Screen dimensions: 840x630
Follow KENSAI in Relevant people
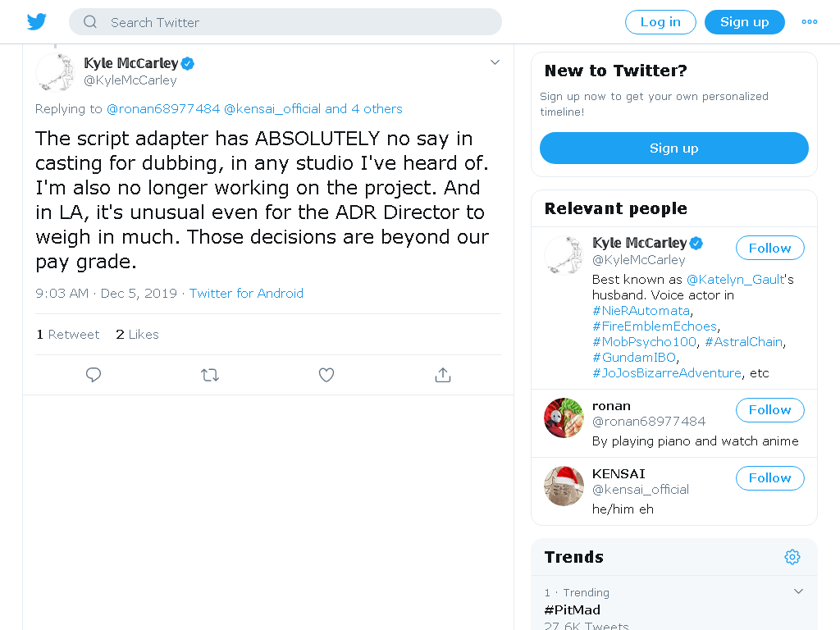[x=769, y=478]
